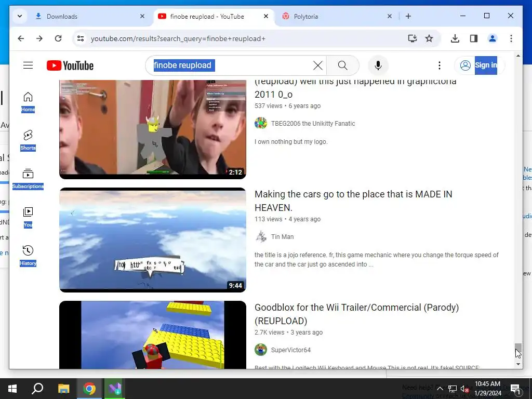The height and width of the screenshot is (399, 532).
Task: Reload the current page
Action: [58, 38]
